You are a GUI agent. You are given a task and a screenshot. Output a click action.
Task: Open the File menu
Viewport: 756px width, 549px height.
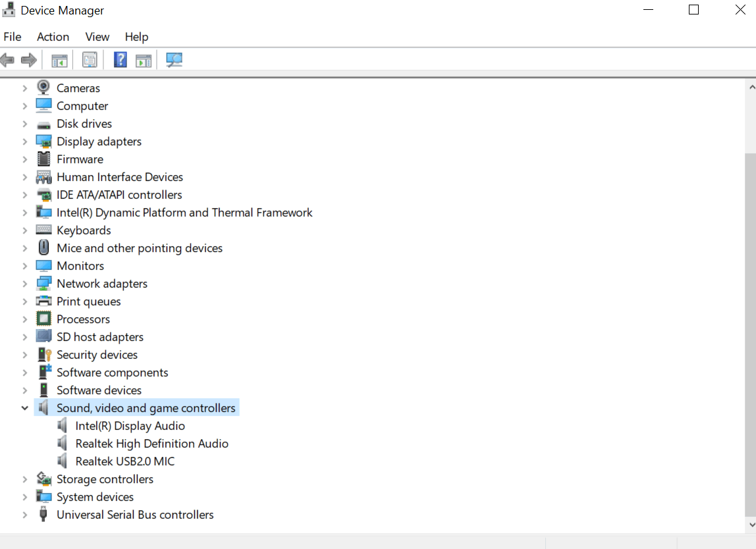pos(12,37)
